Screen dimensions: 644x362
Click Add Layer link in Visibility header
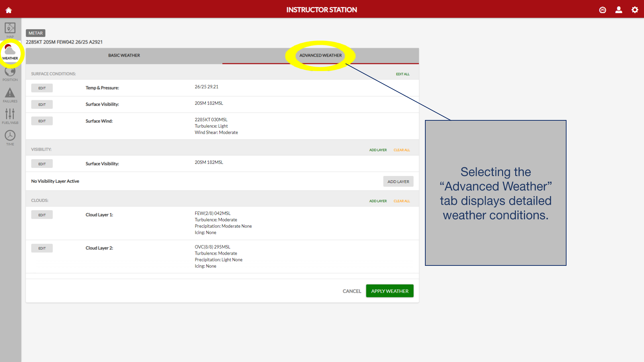(x=378, y=150)
